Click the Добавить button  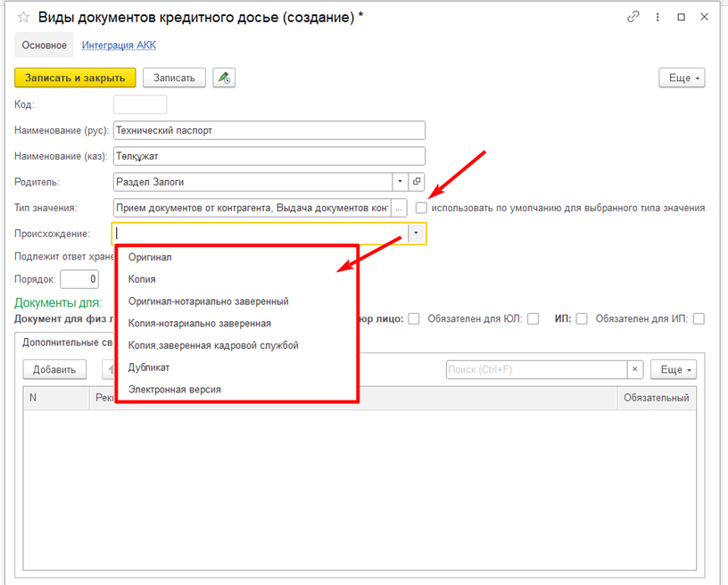tap(54, 369)
